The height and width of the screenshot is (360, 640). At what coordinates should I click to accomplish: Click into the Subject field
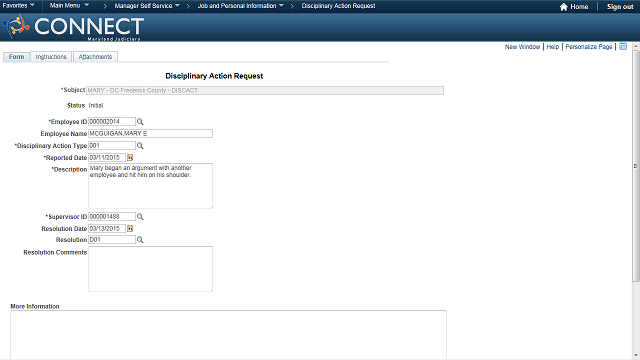click(x=265, y=90)
